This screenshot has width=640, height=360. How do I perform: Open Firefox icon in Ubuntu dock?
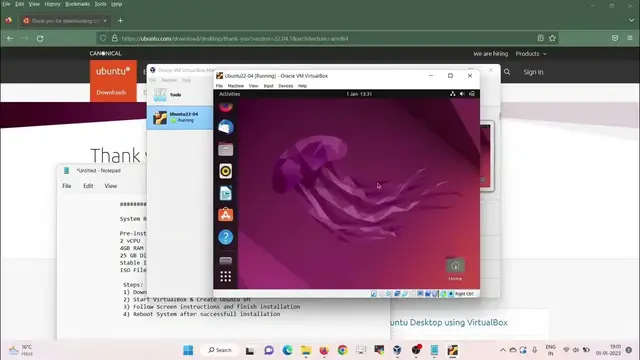(x=226, y=107)
